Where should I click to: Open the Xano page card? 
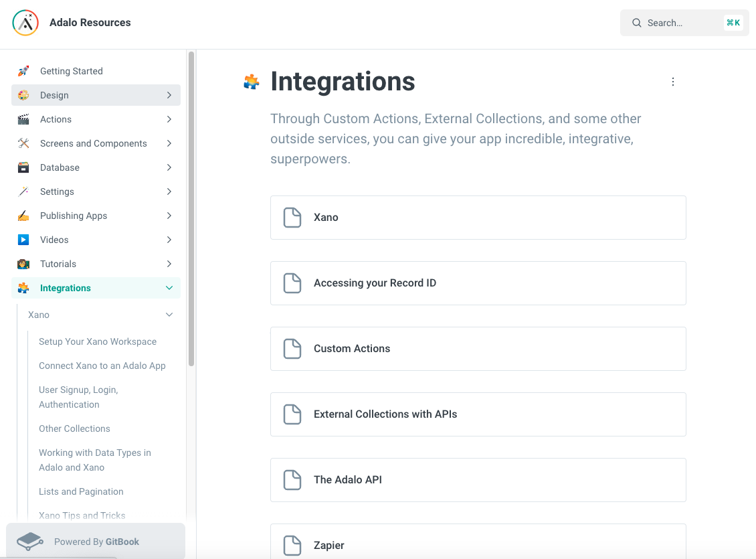pyautogui.click(x=478, y=218)
